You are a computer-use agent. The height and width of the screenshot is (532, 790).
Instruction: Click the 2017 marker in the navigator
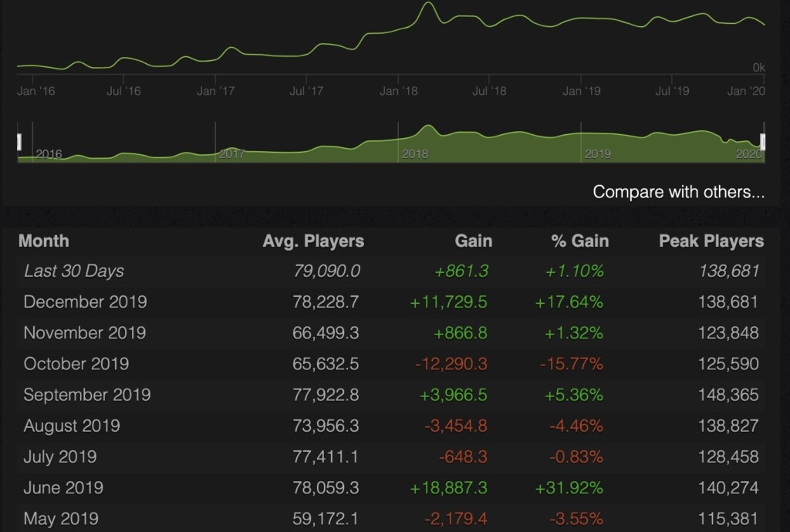tap(231, 154)
